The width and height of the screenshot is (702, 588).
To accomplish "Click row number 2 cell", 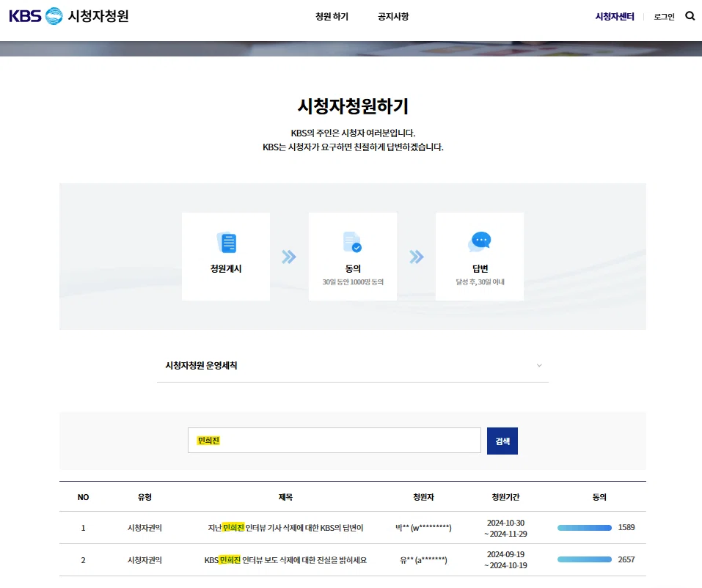I will pos(84,560).
